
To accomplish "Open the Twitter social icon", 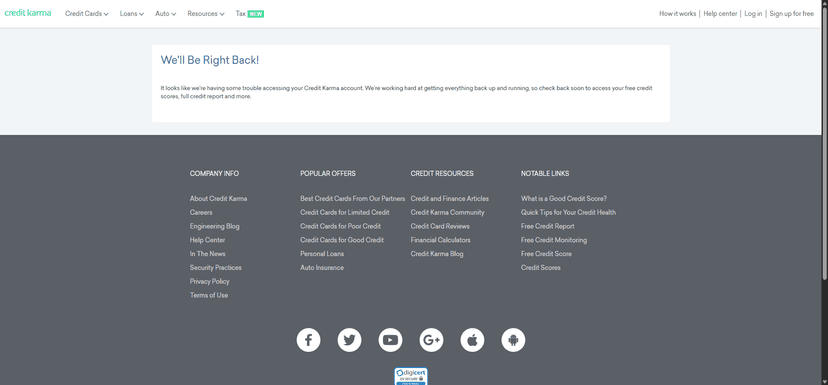I will coord(350,340).
